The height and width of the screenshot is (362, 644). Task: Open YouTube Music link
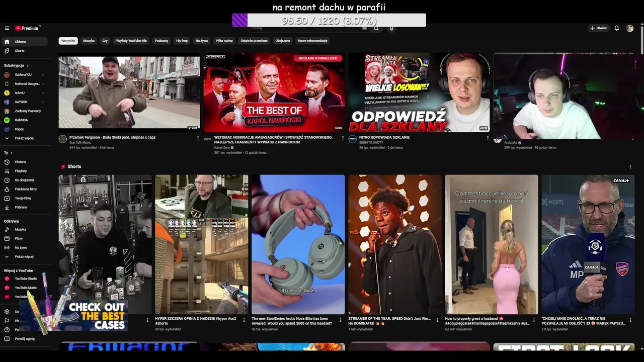point(25,288)
